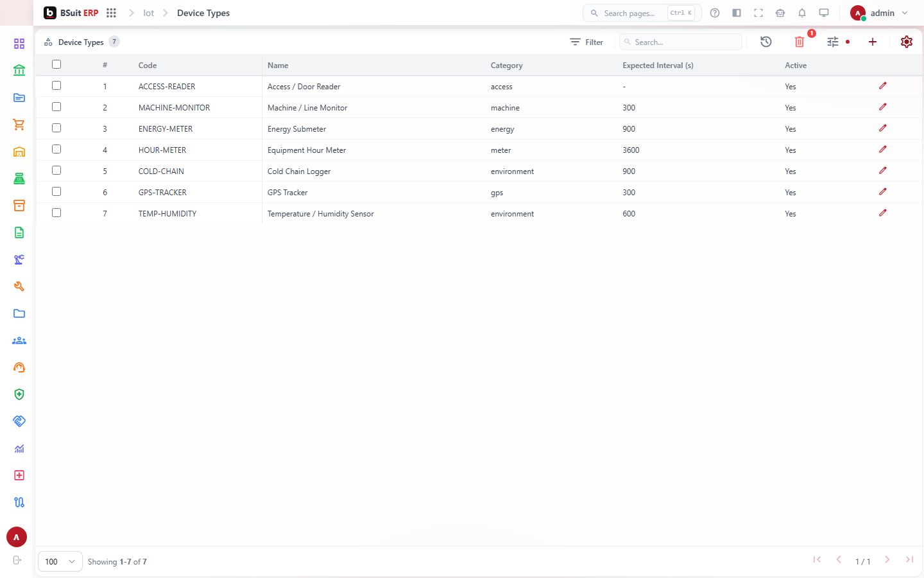The image size is (924, 578).
Task: Sort by the Expected Interval column header
Action: (x=658, y=66)
